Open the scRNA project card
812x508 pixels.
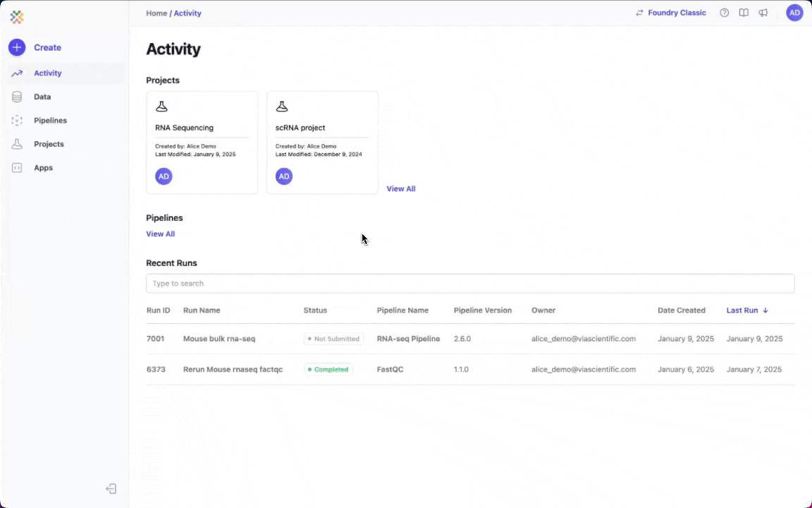322,142
